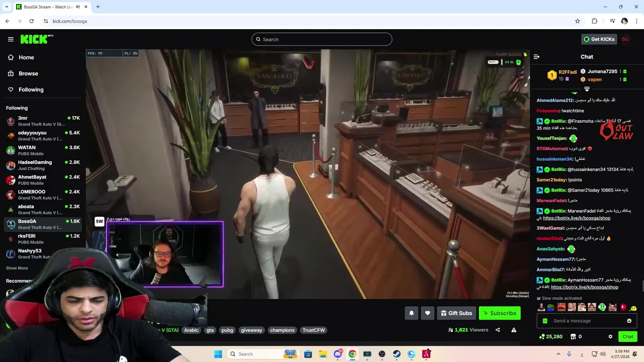
Task: Open the Chrome browser menu
Action: click(636, 21)
